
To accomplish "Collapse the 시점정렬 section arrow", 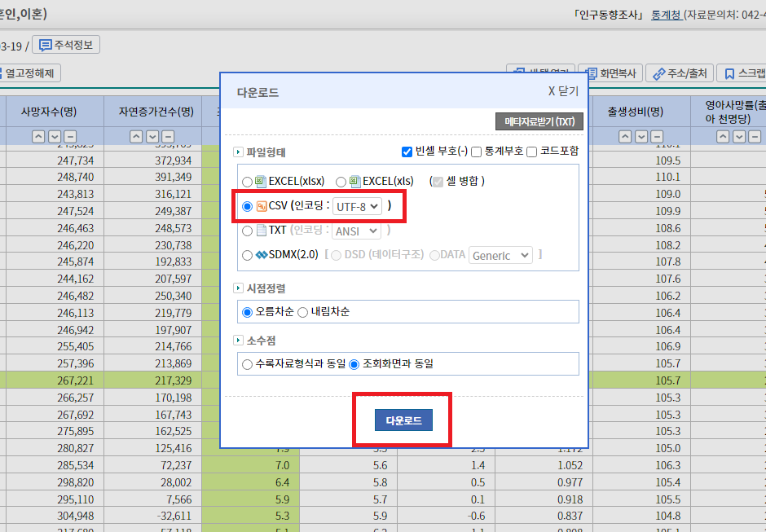I will [238, 288].
